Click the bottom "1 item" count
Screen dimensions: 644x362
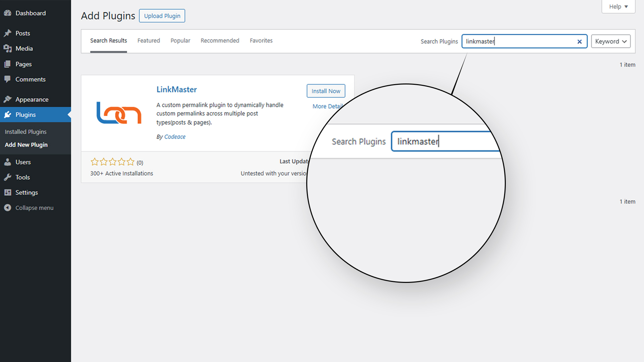tap(627, 201)
